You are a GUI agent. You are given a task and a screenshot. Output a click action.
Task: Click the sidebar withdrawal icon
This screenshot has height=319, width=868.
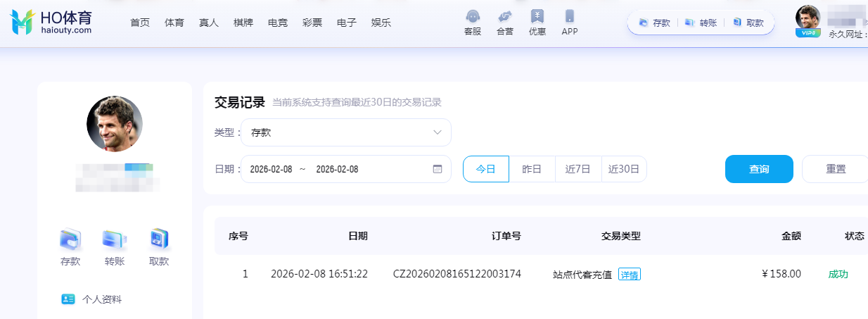pos(159,240)
